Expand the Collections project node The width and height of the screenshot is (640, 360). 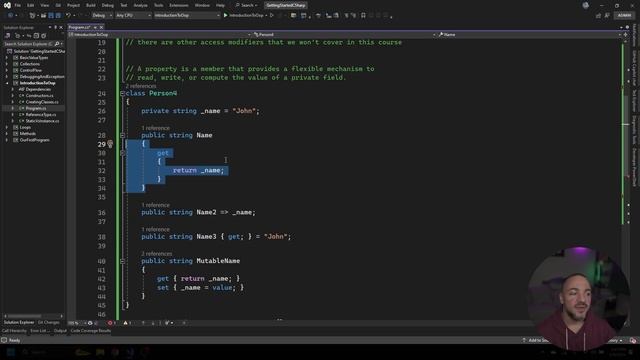click(7, 64)
